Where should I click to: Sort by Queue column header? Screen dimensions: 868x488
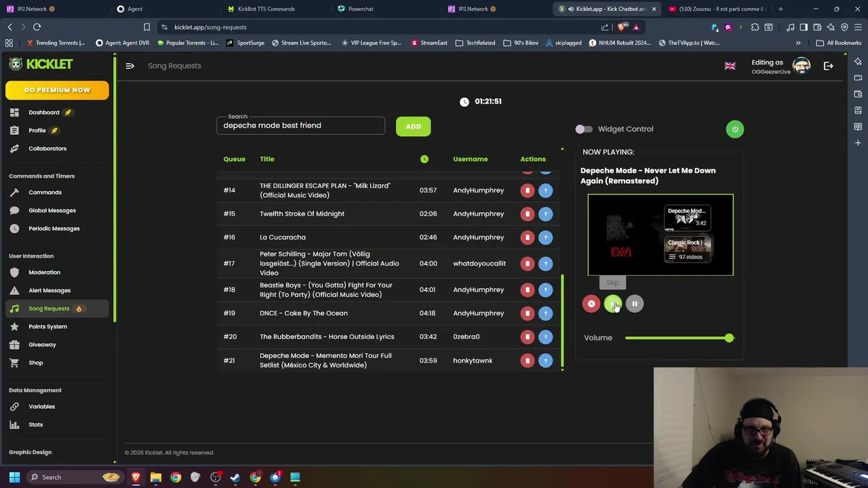234,159
